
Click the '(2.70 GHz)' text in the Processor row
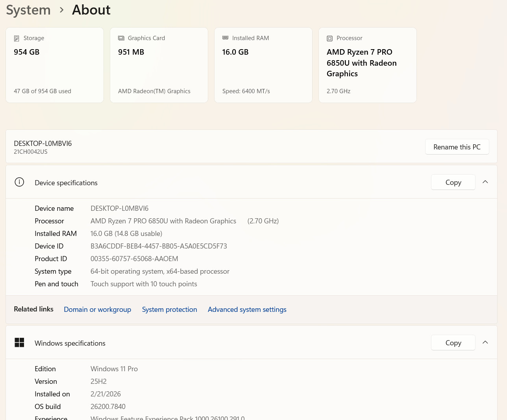(x=263, y=221)
